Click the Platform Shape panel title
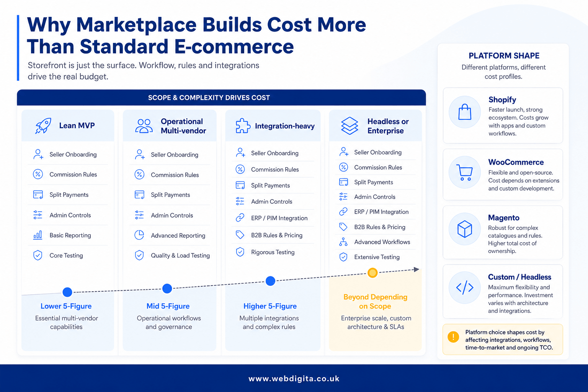Screen dimensions: 588x392 [x=504, y=56]
